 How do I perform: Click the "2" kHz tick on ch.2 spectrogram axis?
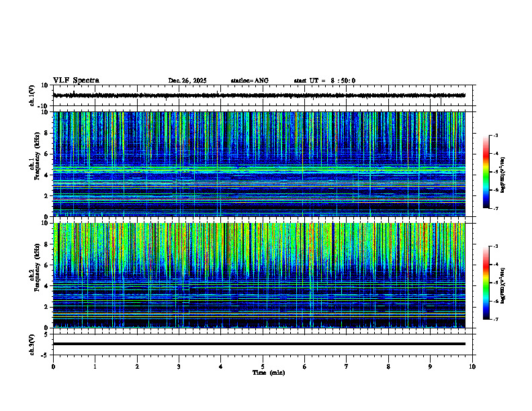(46, 307)
